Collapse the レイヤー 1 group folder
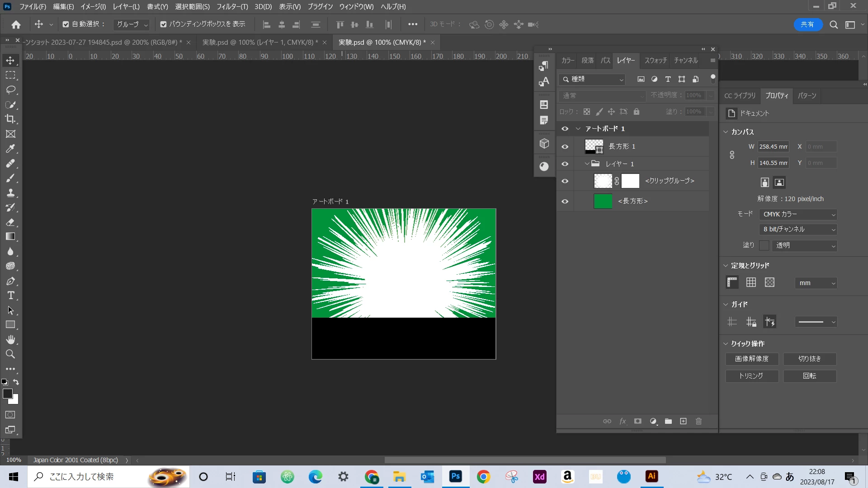The height and width of the screenshot is (488, 868). click(x=587, y=164)
